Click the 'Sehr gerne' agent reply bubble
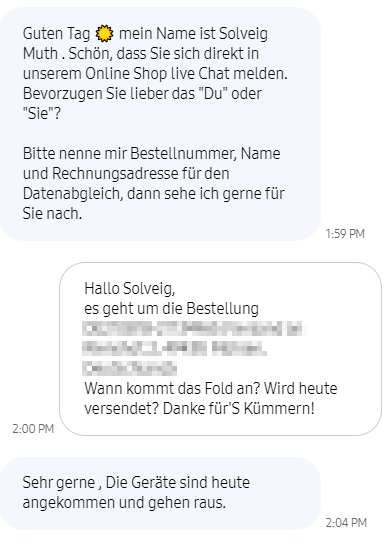The image size is (385, 548). pyautogui.click(x=160, y=493)
